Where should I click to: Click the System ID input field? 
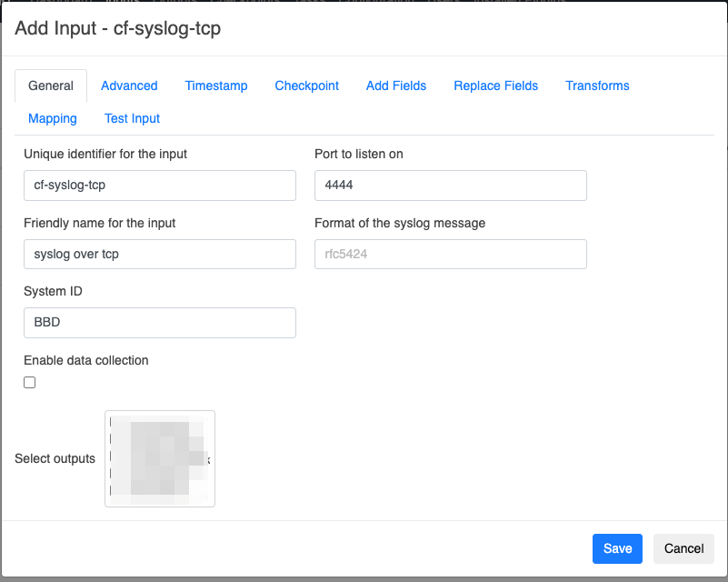(x=160, y=323)
